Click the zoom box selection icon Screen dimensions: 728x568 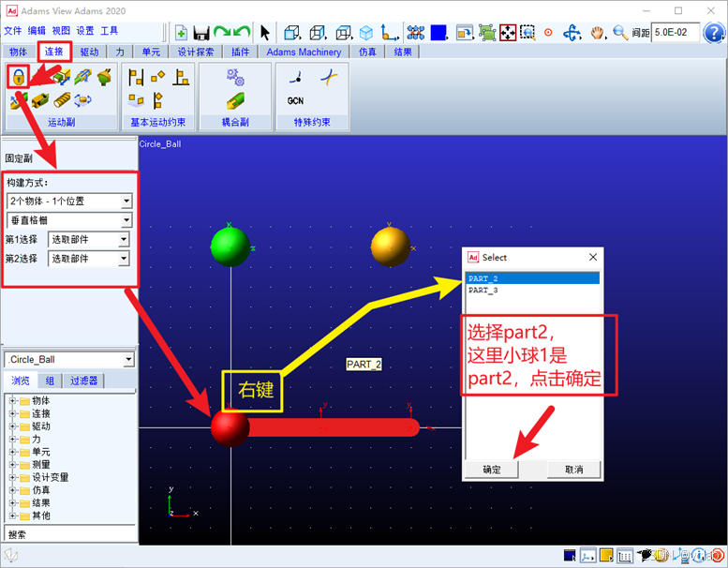(527, 33)
